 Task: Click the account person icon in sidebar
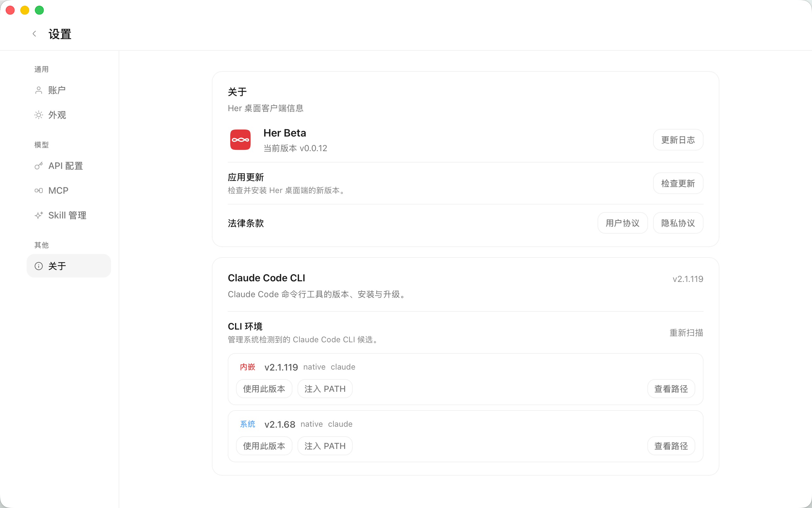click(x=39, y=90)
